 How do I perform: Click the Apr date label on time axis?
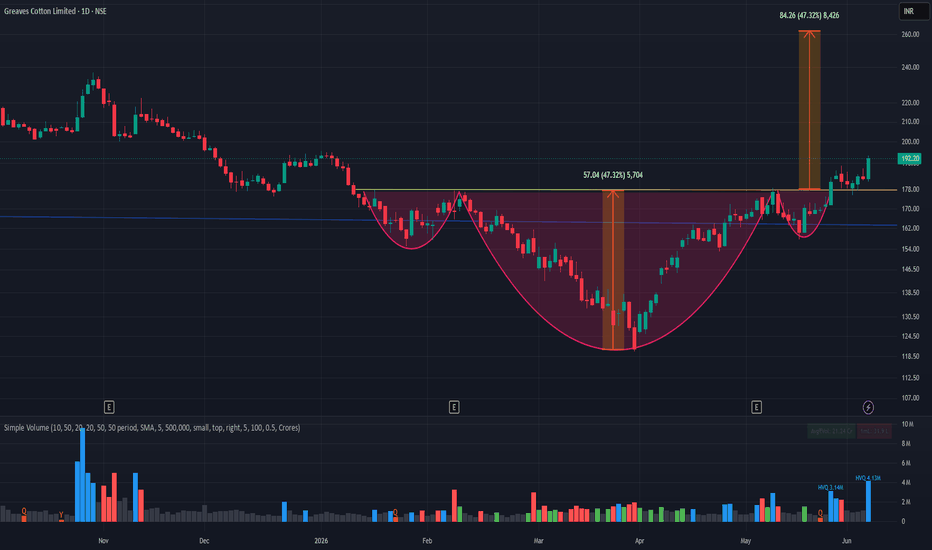(640, 540)
